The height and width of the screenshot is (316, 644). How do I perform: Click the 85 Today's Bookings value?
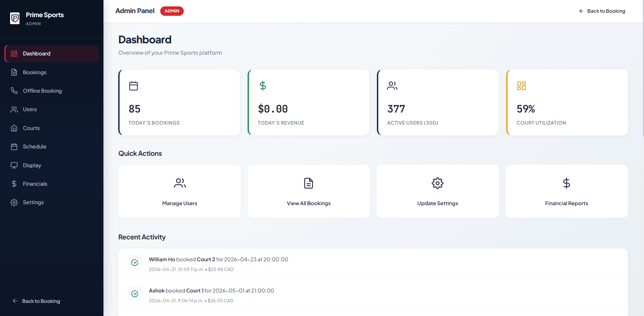135,109
